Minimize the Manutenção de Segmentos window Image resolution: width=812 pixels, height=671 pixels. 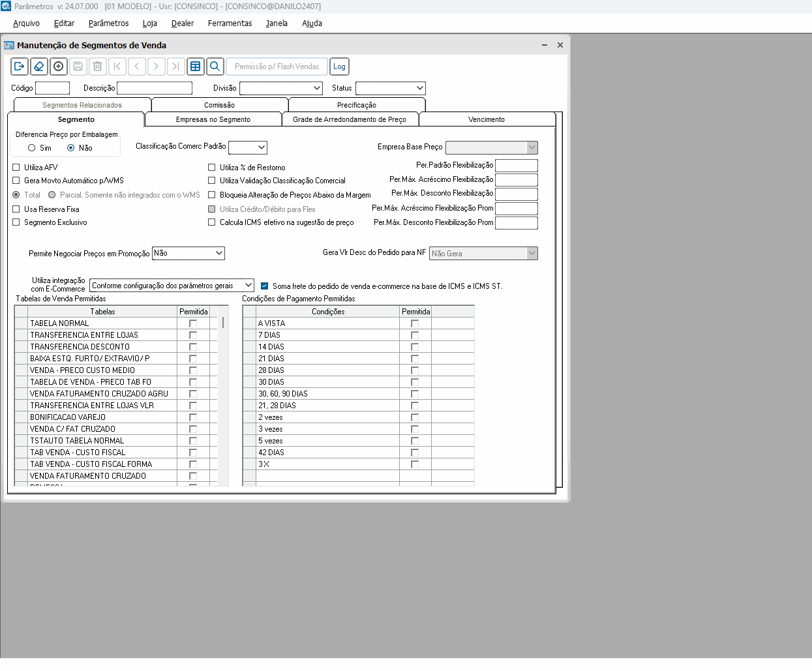pos(545,45)
